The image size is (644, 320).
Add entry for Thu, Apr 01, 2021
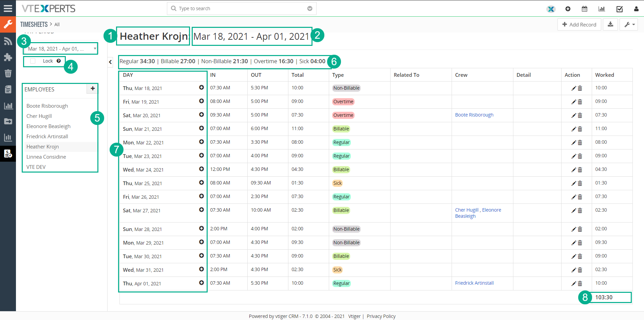click(x=201, y=283)
